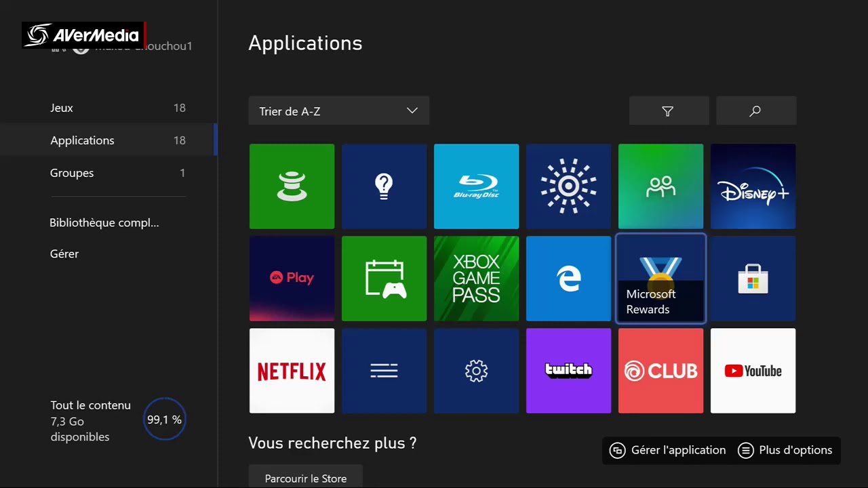Click Parcourir le Store button

tap(306, 478)
